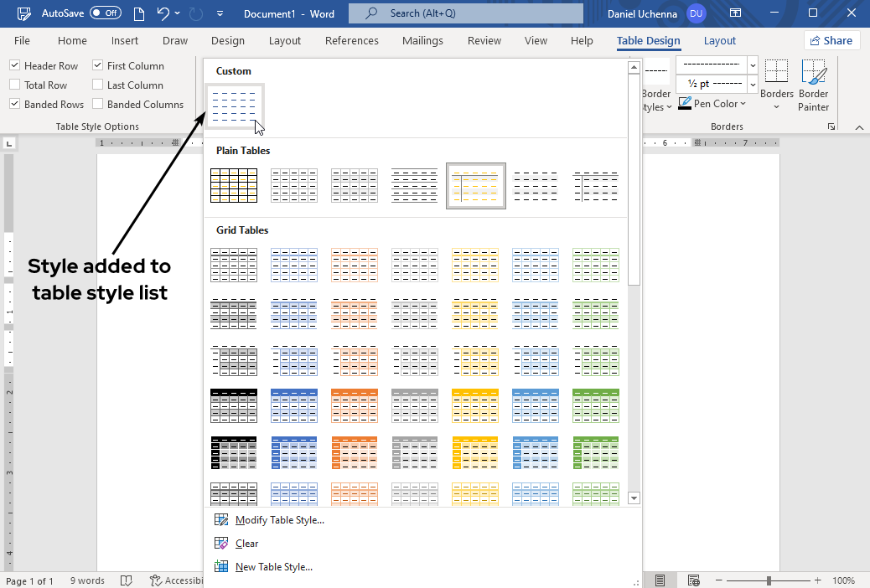Collapse the ribbon with the chevron
Screen dimensions: 870x588
point(858,127)
